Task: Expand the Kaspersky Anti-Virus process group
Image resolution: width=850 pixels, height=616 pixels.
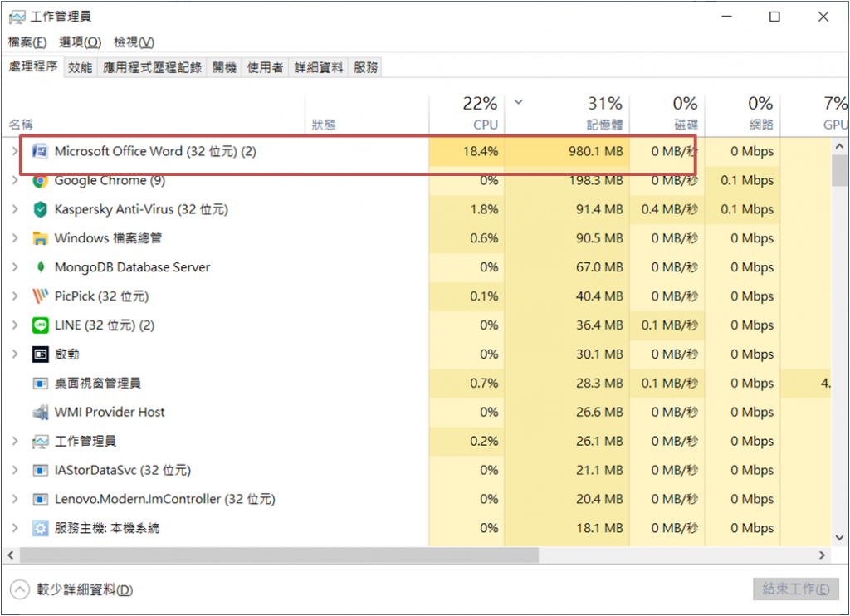Action: tap(15, 209)
